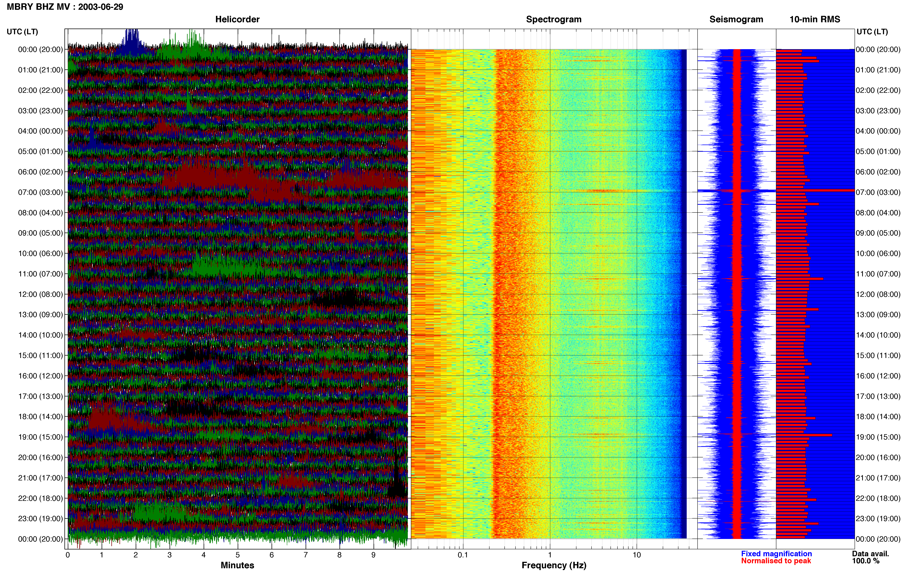Viewport: 924px width, 578px height.
Task: Click left time label '15:00 (11:00)'
Action: 40,355
